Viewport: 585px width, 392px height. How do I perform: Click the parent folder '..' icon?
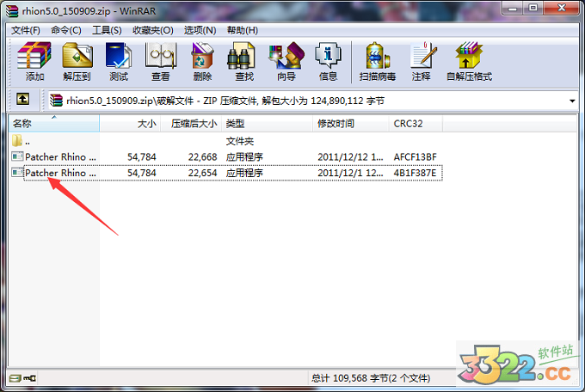tap(17, 141)
